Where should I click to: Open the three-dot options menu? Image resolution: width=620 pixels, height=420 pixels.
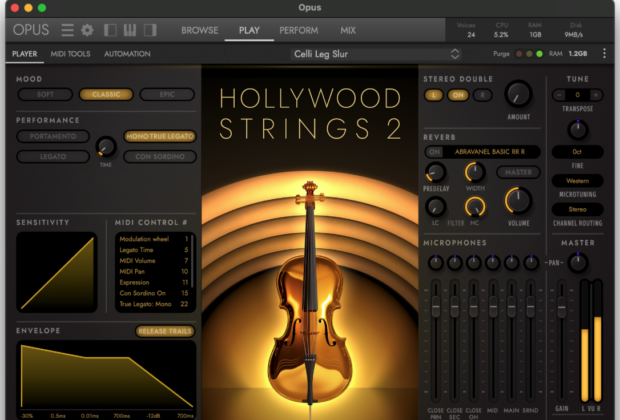coord(604,54)
